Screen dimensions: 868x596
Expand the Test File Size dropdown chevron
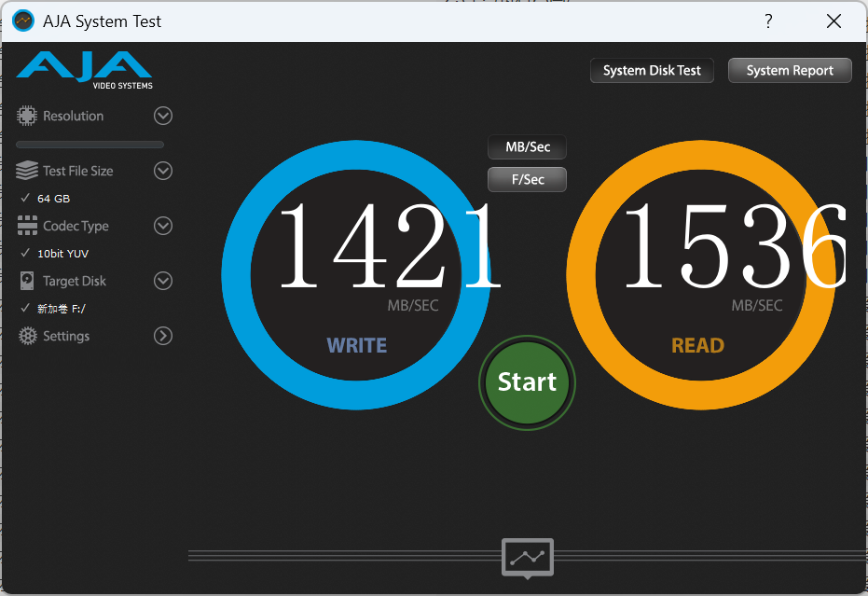pyautogui.click(x=163, y=171)
